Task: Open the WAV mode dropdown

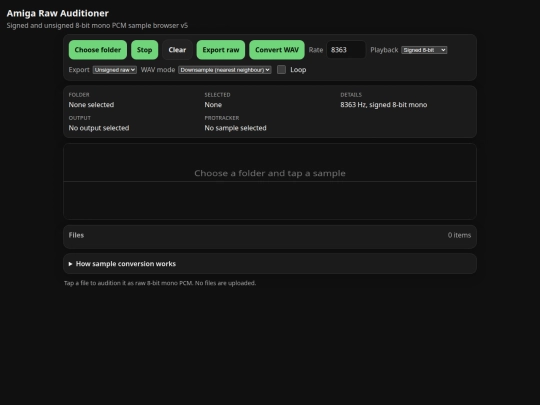Action: coord(225,70)
